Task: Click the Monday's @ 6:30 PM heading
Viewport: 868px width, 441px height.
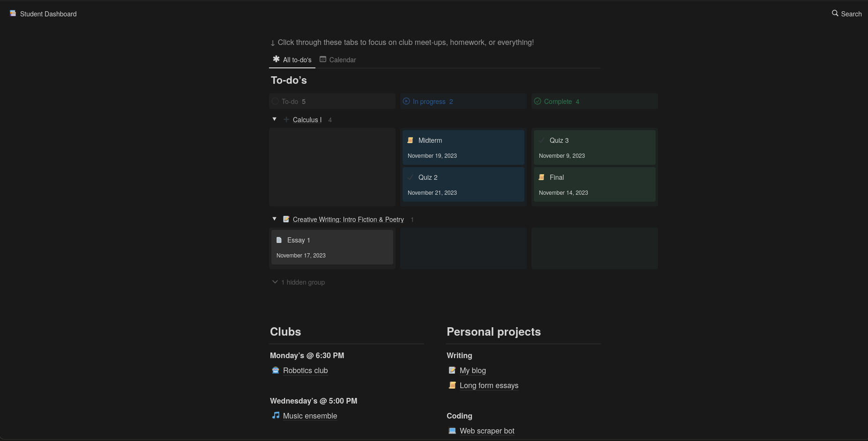Action: point(307,355)
